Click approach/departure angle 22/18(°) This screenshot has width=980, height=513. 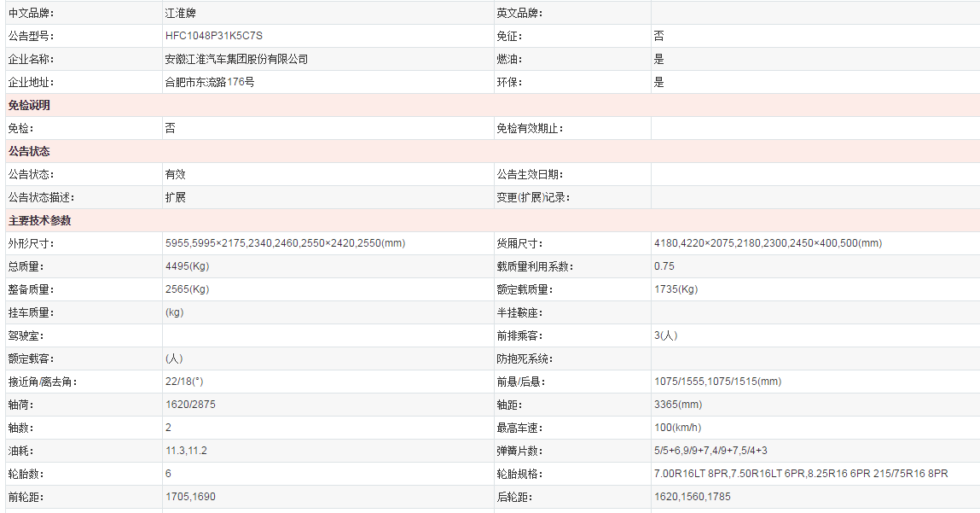183,382
